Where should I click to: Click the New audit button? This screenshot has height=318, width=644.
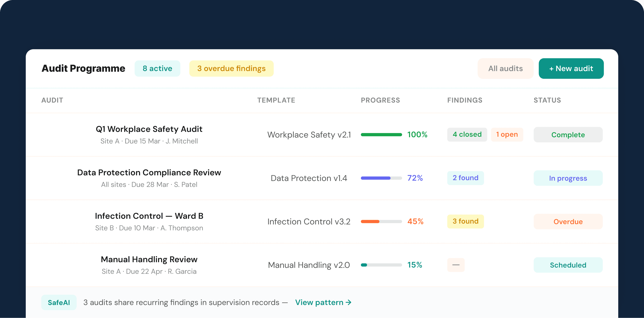pos(571,68)
